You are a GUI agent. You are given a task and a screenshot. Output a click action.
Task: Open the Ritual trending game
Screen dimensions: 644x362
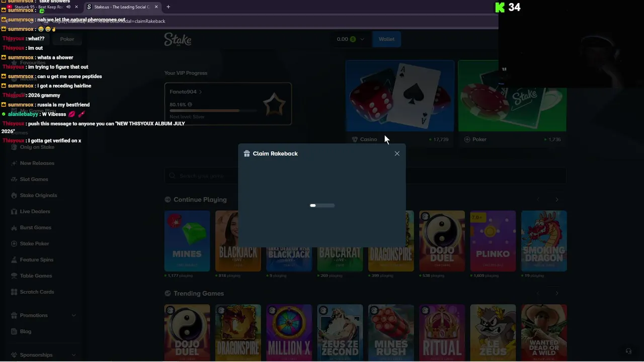(442, 333)
